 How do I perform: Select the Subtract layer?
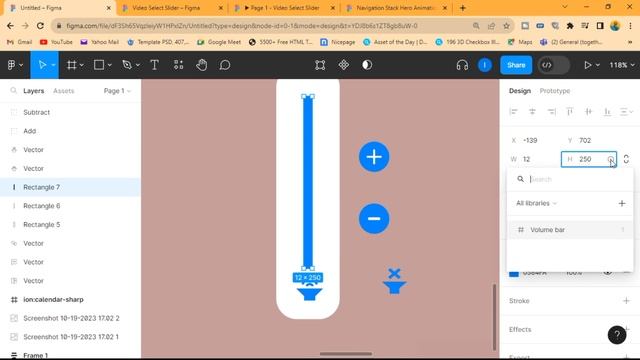[70, 112]
